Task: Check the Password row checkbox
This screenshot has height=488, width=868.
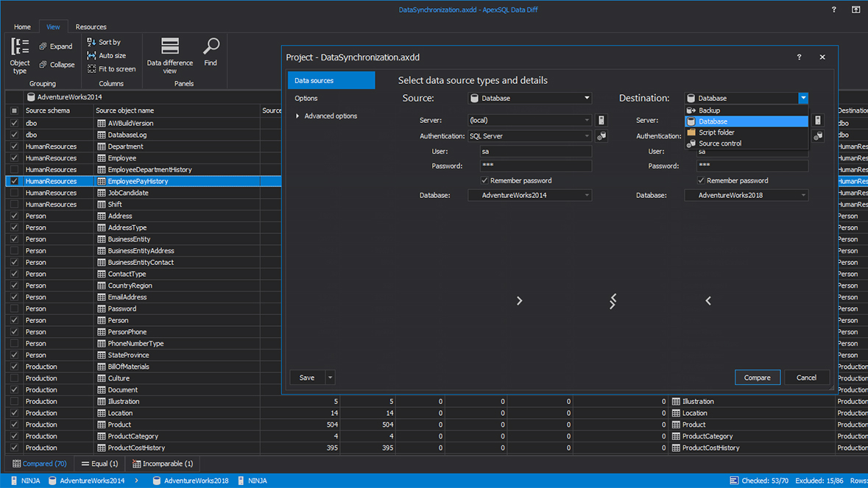Action: (15, 308)
